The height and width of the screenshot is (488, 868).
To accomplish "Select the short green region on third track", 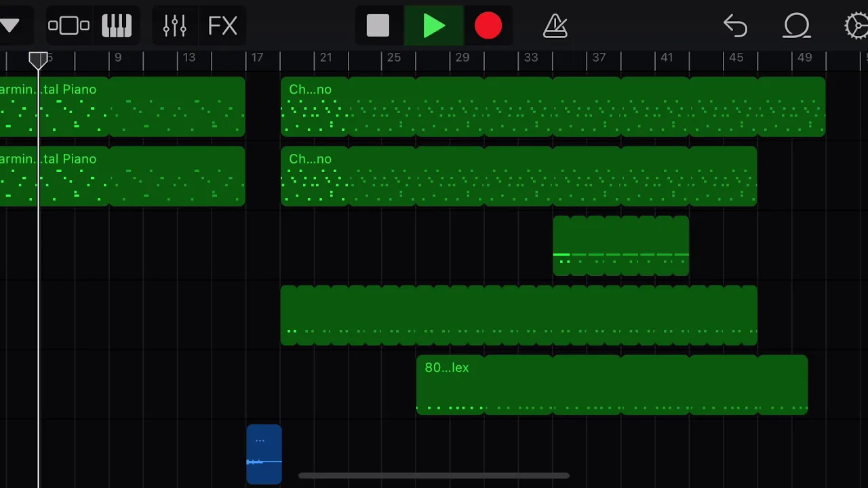I will [621, 246].
